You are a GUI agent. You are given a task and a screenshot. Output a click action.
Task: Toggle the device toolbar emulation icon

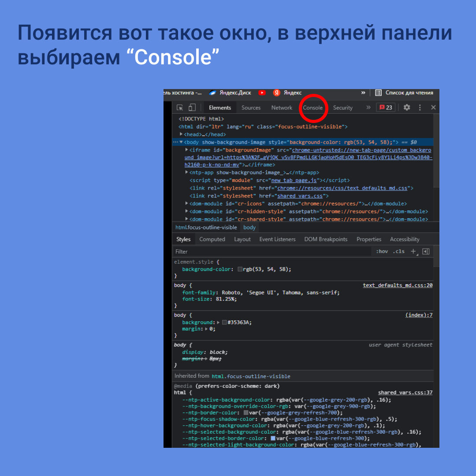click(192, 107)
